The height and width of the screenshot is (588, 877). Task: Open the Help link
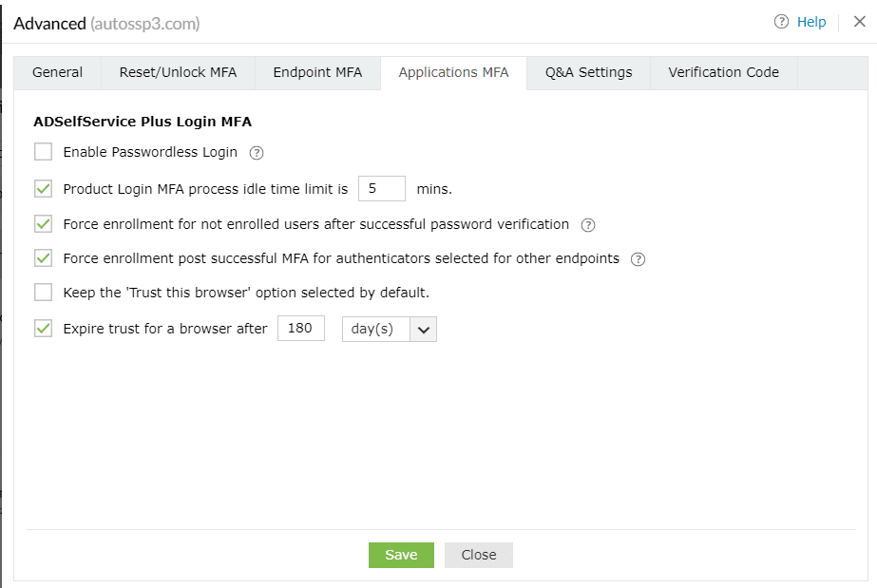pos(811,22)
